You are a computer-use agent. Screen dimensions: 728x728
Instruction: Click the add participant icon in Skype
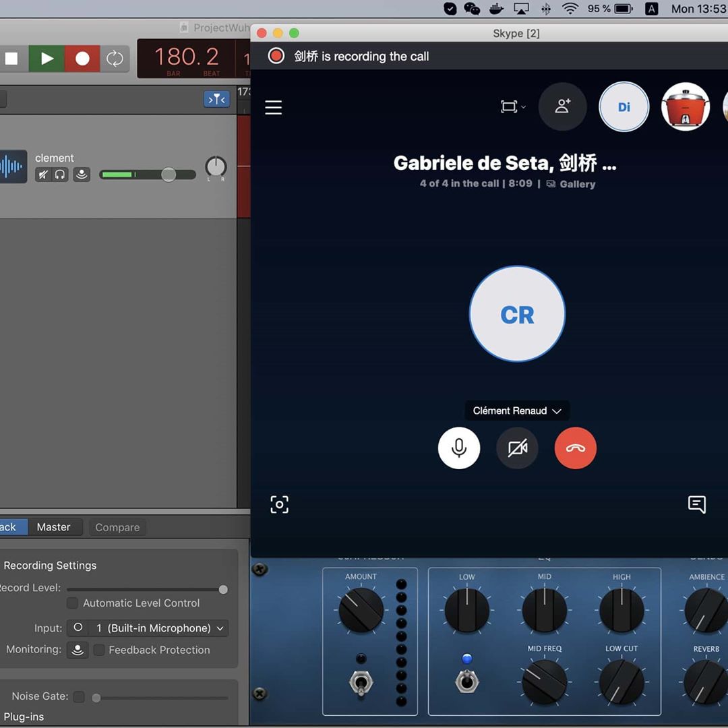[x=562, y=107]
